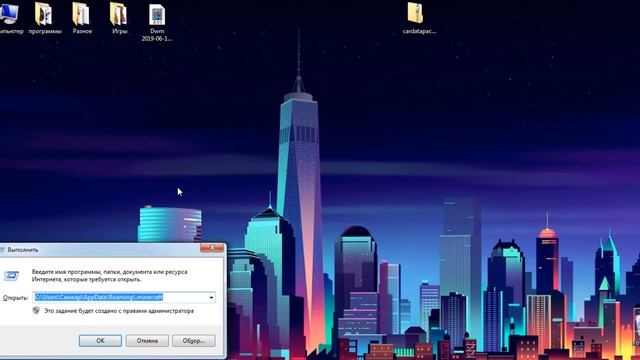Click the 'Открыть:' label
The height and width of the screenshot is (360, 640).
[15, 298]
